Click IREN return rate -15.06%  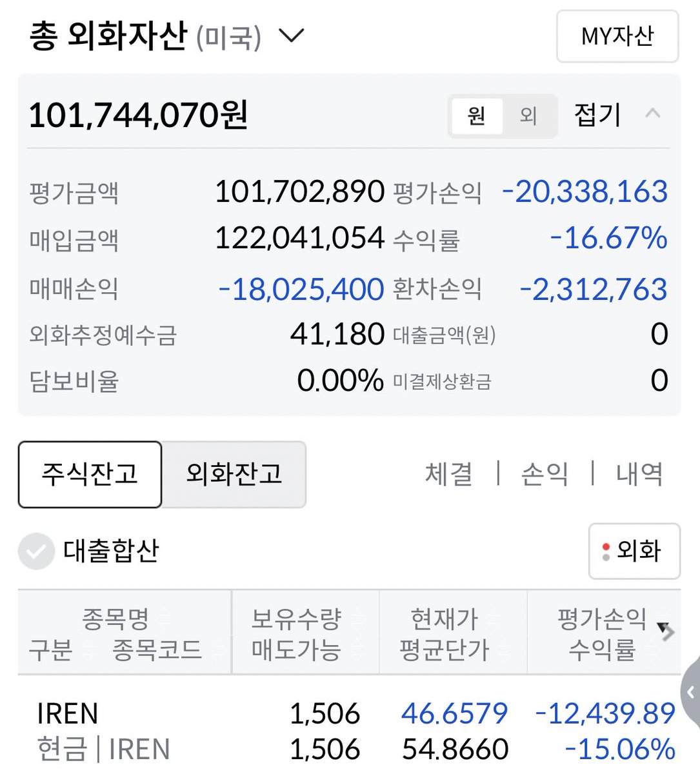620,749
